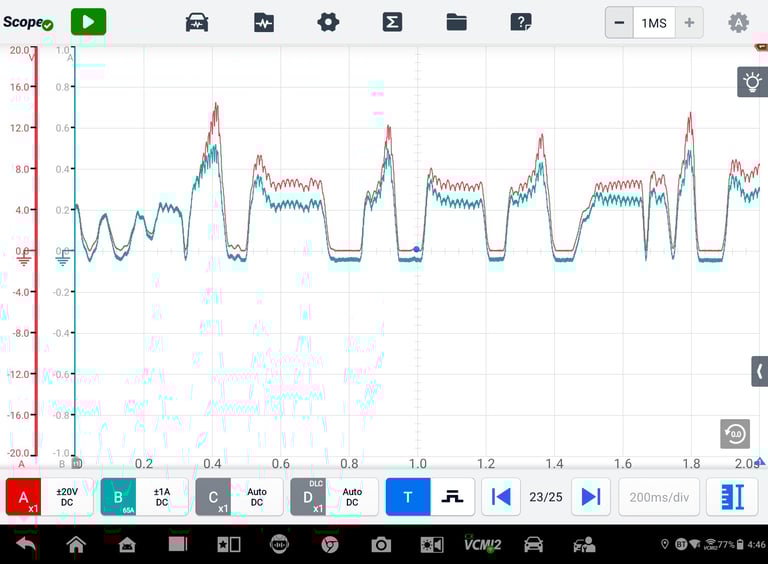Open the technician vehicle service icon
768x564 pixels.
coord(584,544)
